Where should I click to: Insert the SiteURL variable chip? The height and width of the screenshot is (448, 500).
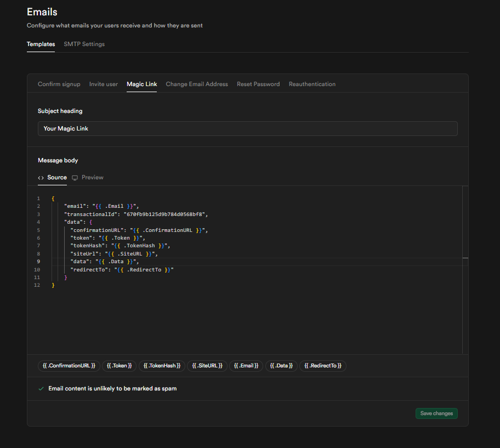pyautogui.click(x=207, y=366)
